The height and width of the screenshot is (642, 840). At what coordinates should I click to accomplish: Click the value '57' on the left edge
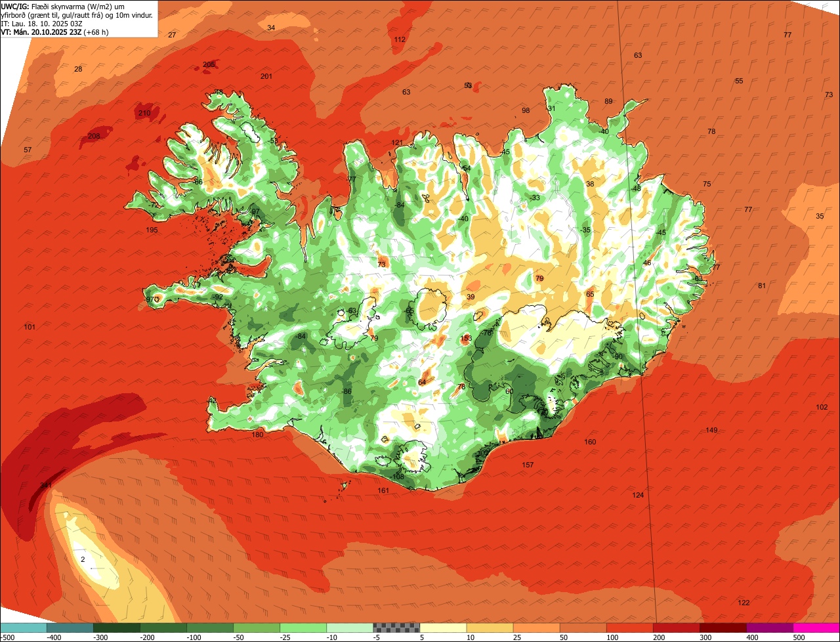(28, 150)
